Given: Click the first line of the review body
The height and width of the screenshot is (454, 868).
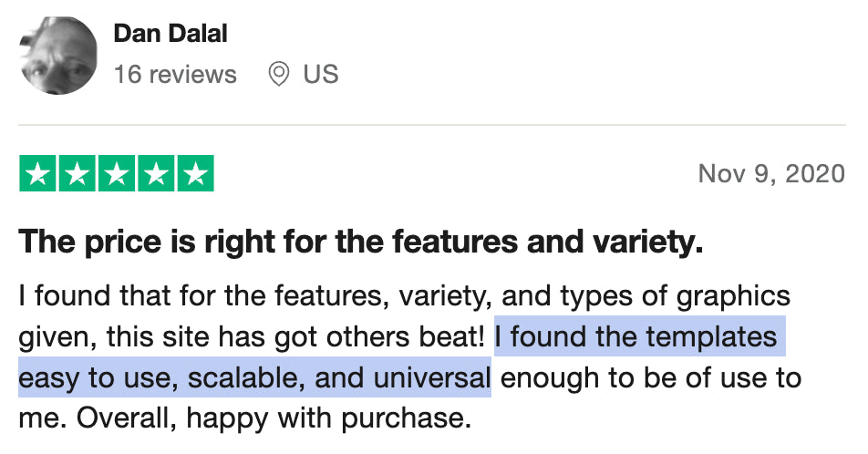Looking at the screenshot, I should 405,296.
